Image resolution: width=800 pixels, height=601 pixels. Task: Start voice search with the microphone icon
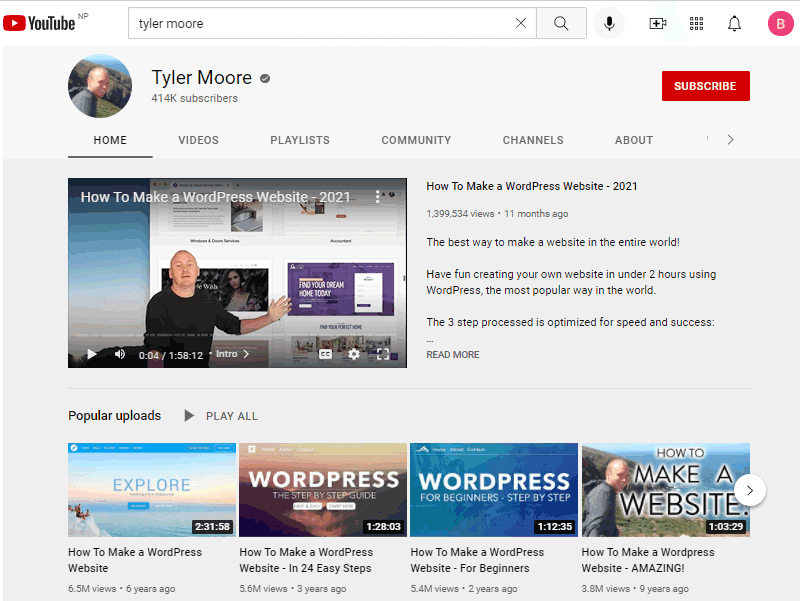pos(609,23)
